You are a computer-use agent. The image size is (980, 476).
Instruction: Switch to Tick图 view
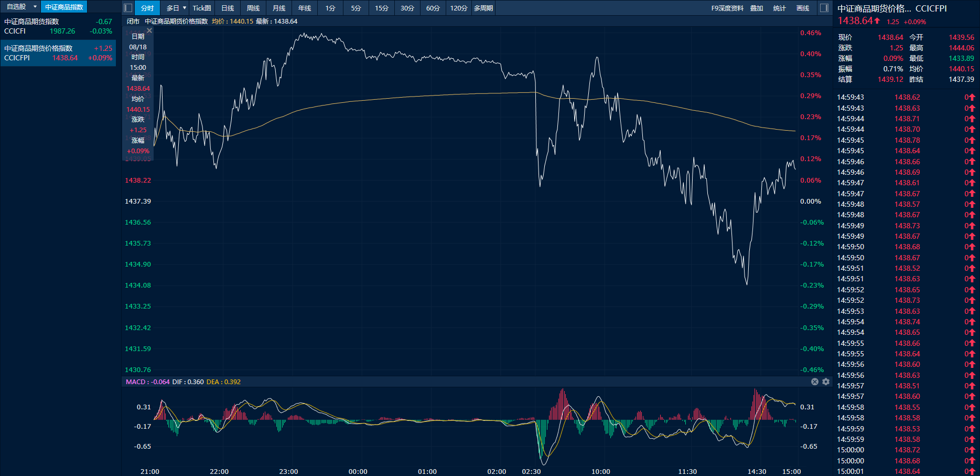pos(202,8)
